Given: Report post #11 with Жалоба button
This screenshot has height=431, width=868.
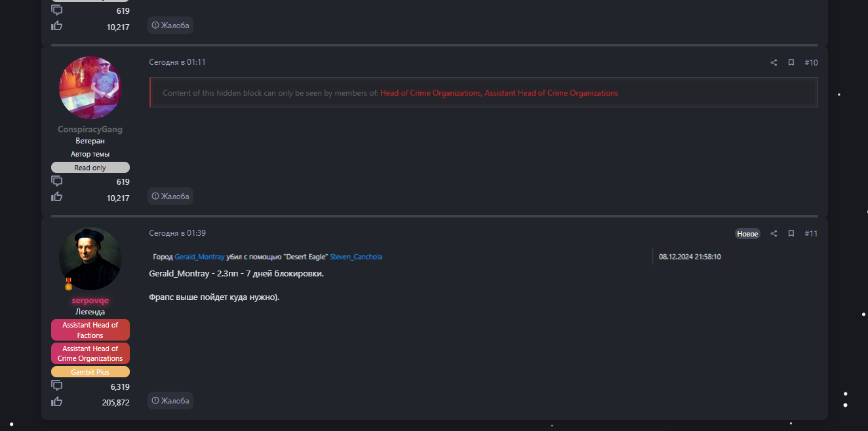Looking at the screenshot, I should (x=170, y=401).
